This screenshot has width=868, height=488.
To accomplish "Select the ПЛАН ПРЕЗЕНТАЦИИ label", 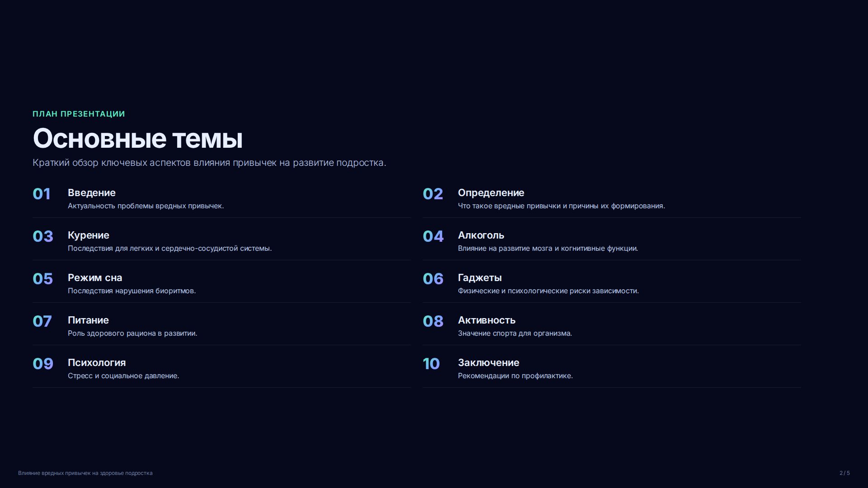I will point(79,114).
